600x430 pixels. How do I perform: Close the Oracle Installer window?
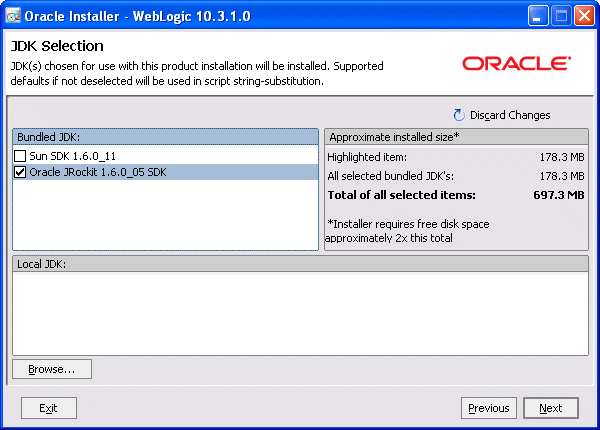584,16
